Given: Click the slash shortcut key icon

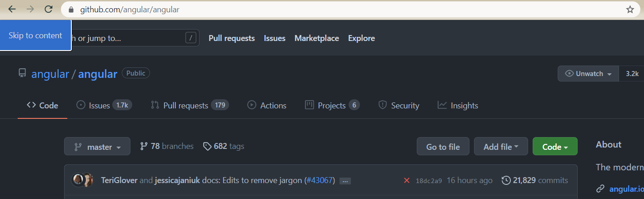Looking at the screenshot, I should pyautogui.click(x=191, y=38).
